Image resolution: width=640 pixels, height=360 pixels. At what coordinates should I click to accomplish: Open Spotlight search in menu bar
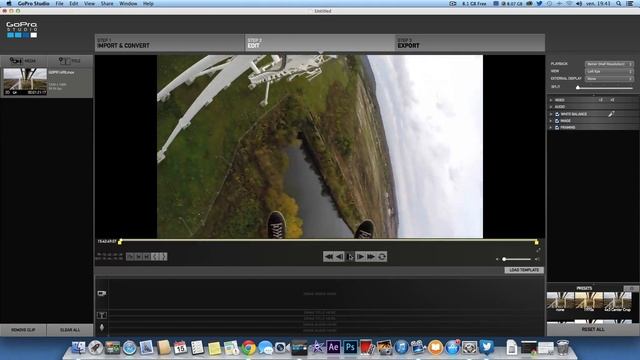click(x=619, y=3)
